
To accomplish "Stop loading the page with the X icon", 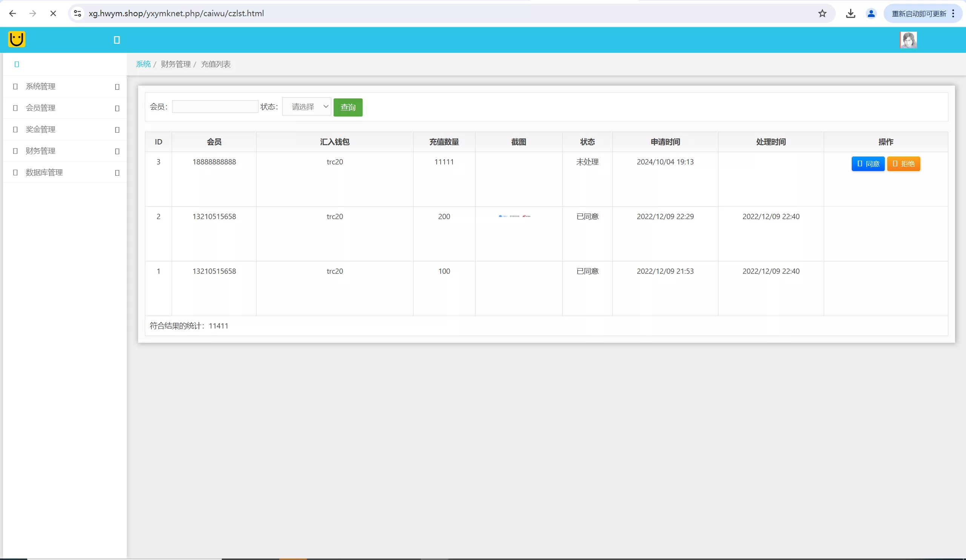I will [x=53, y=14].
